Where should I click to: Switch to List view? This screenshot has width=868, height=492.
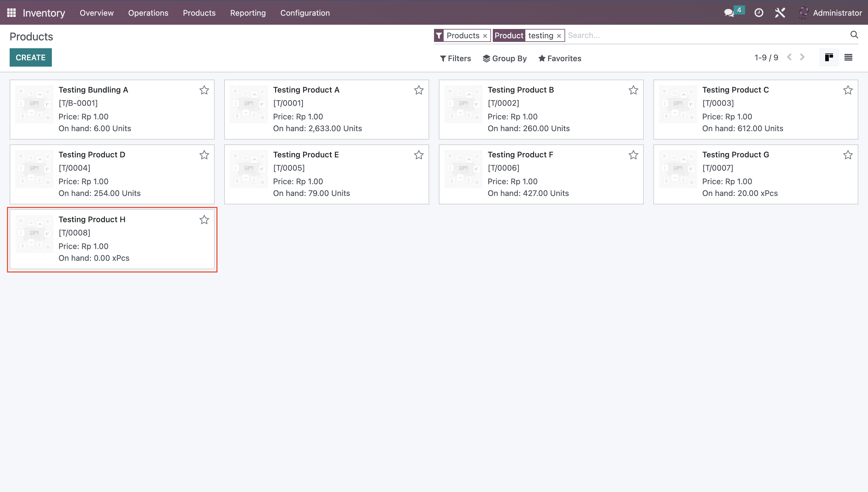[848, 58]
